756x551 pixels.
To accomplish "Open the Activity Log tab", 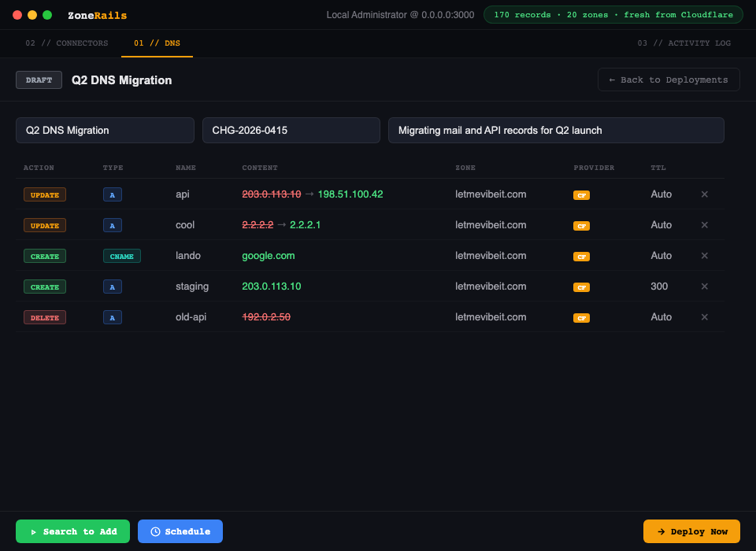I will click(684, 43).
